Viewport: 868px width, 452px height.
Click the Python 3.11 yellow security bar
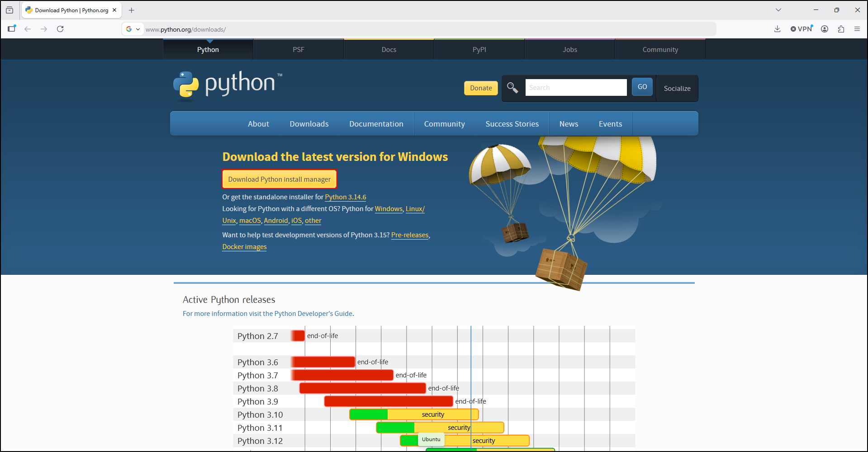pos(459,428)
